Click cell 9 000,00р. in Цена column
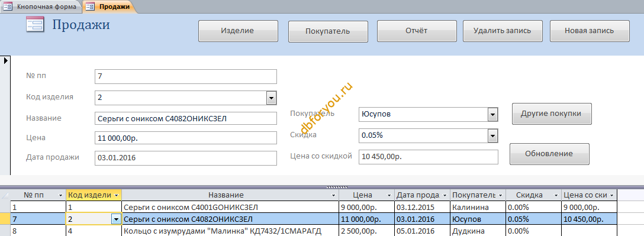The width and height of the screenshot is (644, 236). point(367,207)
